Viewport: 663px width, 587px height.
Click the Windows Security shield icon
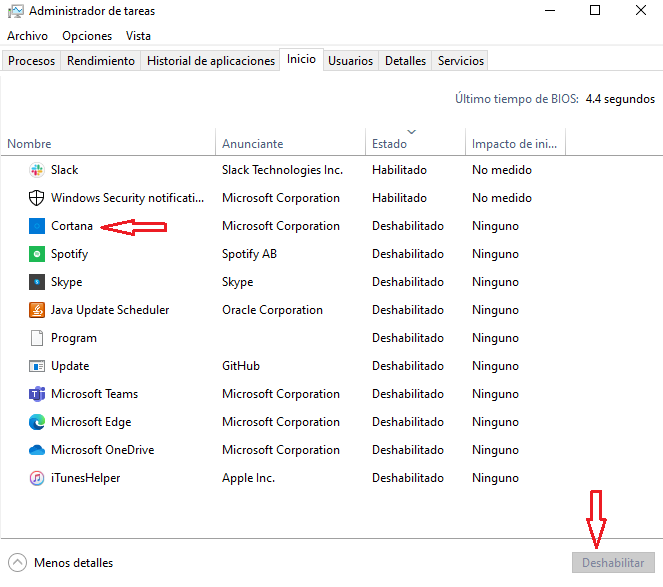pyautogui.click(x=37, y=198)
